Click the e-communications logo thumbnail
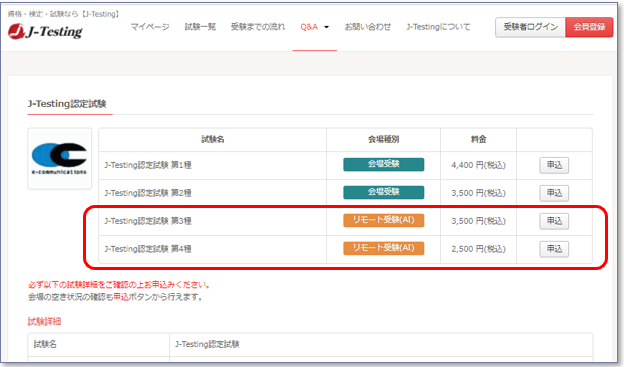624x367 pixels. click(60, 158)
